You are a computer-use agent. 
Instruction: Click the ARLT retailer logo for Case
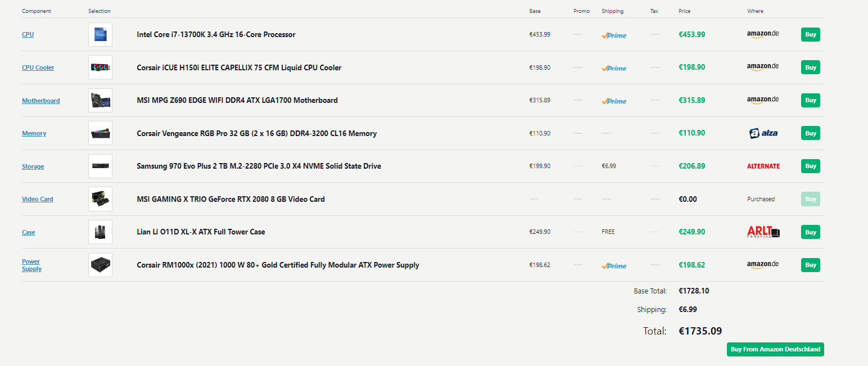[763, 232]
